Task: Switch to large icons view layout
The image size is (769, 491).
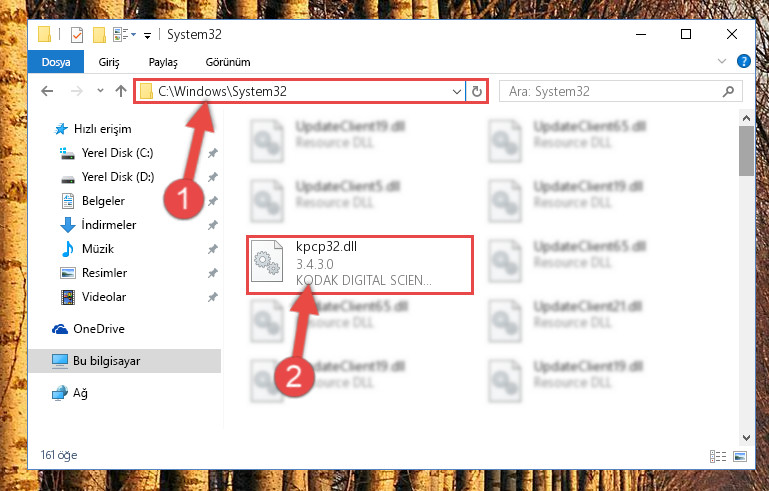Action: 740,456
